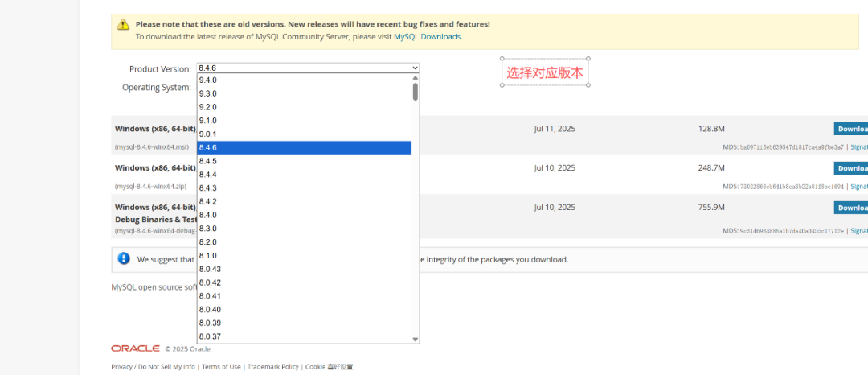Click the version list scrollbar thumb
868x375 pixels.
coord(416,92)
